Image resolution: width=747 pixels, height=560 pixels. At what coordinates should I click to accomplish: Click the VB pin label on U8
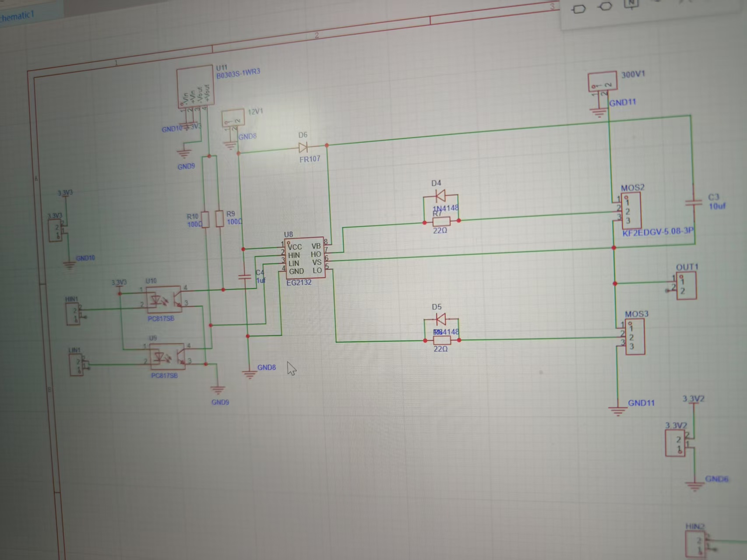(x=316, y=246)
